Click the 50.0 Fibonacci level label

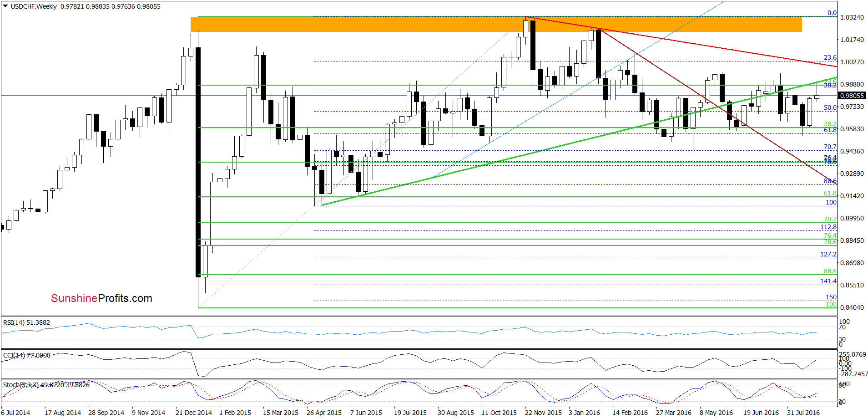(830, 107)
